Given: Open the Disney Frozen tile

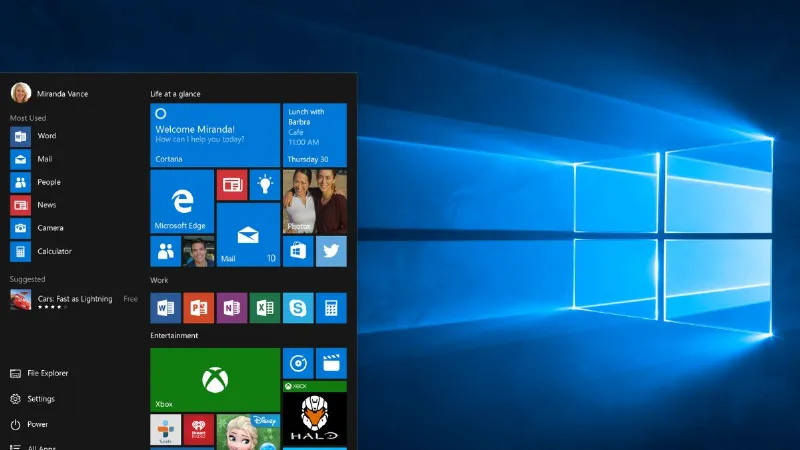Looking at the screenshot, I should pyautogui.click(x=248, y=432).
